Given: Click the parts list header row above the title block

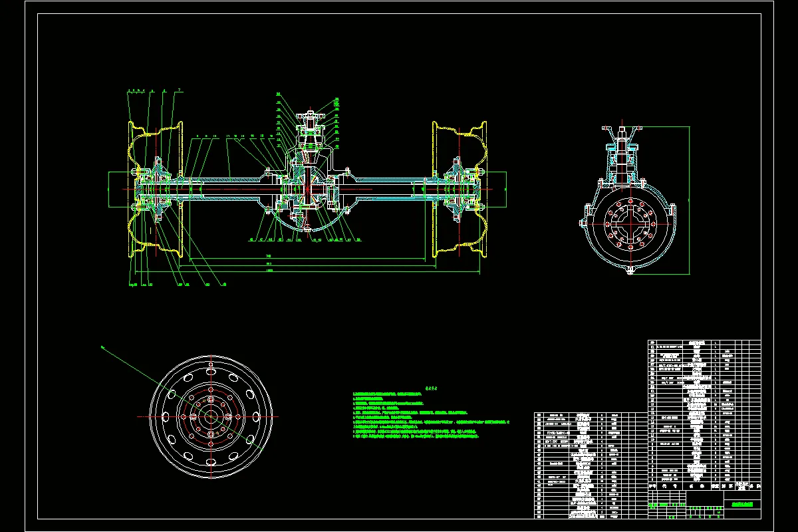Looking at the screenshot, I should point(704,487).
